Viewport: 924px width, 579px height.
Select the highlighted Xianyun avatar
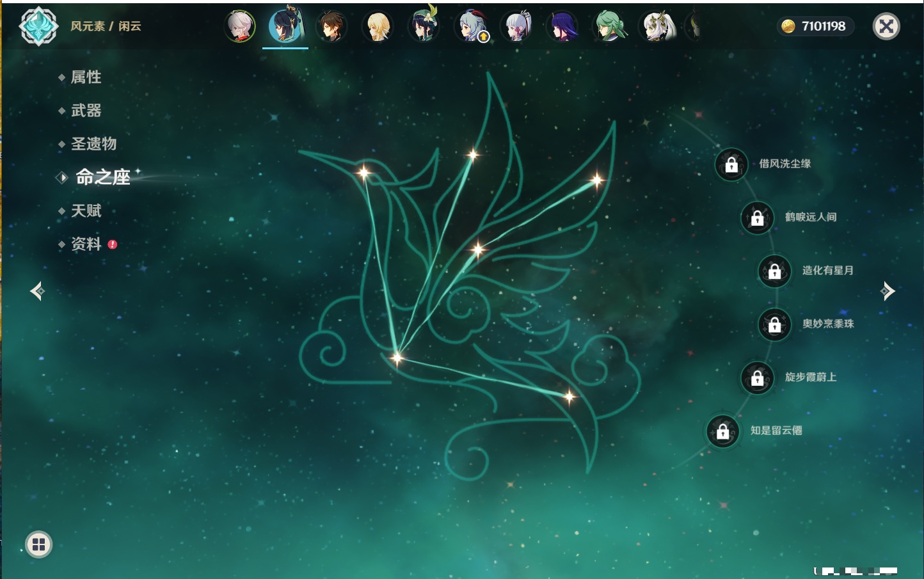(285, 26)
